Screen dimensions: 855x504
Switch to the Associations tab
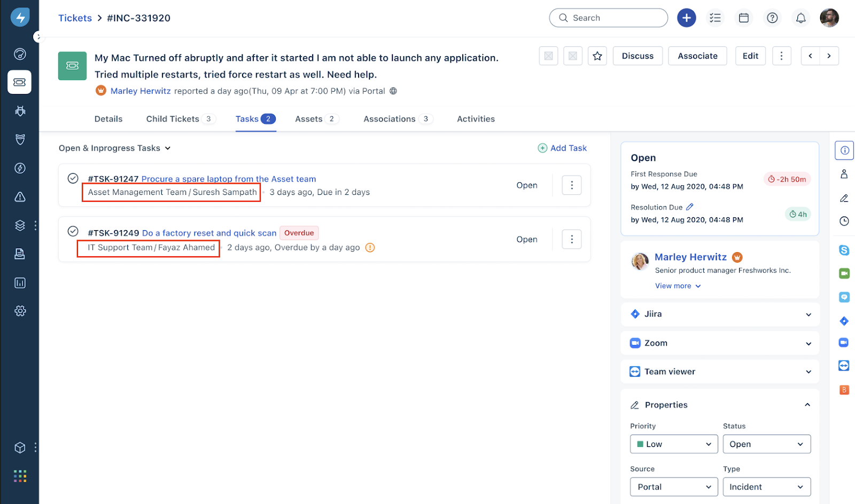[x=398, y=119]
